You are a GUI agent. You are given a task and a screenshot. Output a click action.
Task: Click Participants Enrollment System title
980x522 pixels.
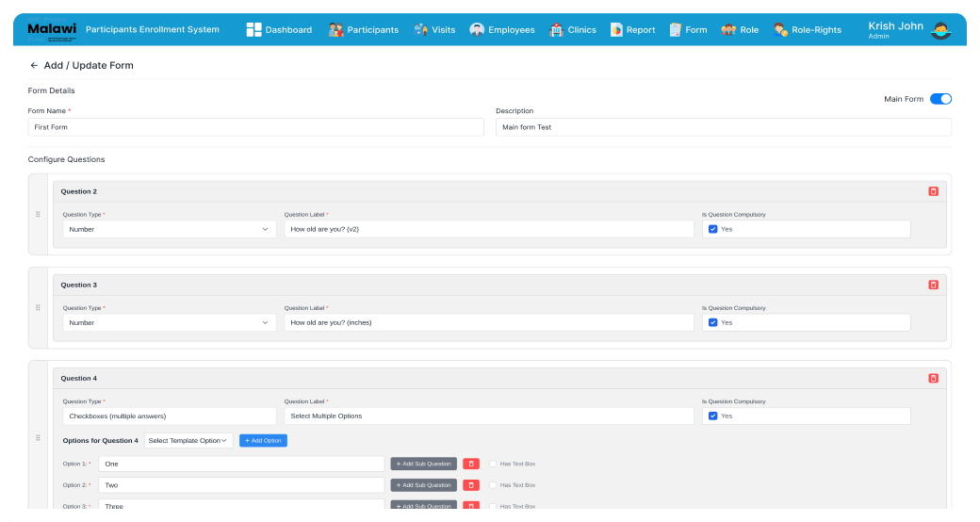pos(153,29)
